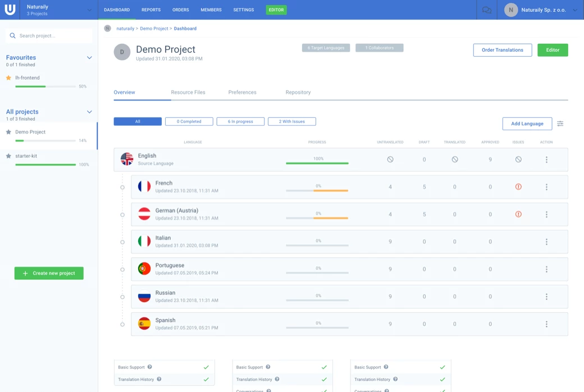Switch to the Resource Files tab
Image resolution: width=584 pixels, height=392 pixels.
click(x=188, y=93)
